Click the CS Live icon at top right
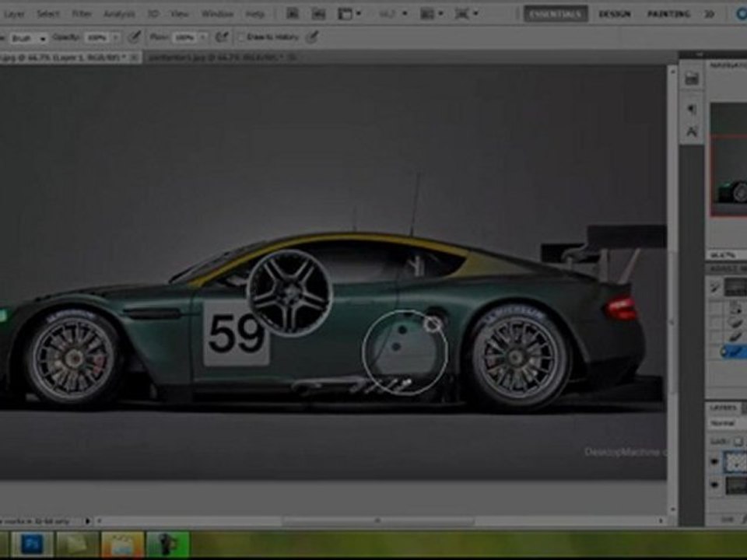 pyautogui.click(x=742, y=14)
